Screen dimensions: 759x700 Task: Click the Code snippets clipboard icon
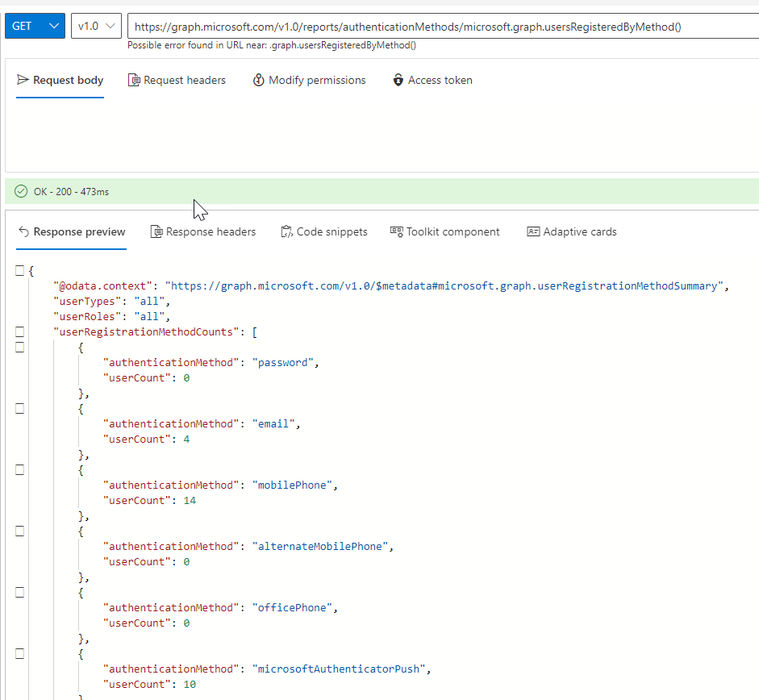pos(286,232)
